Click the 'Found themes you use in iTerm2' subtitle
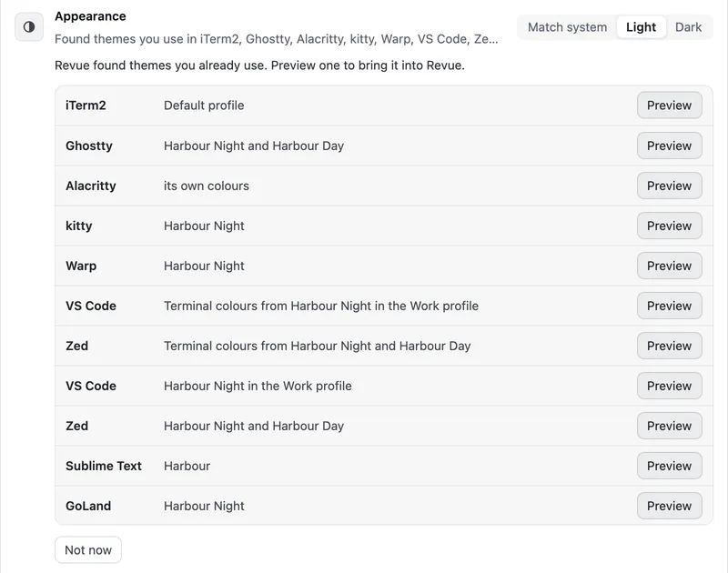This screenshot has height=573, width=728. click(277, 39)
